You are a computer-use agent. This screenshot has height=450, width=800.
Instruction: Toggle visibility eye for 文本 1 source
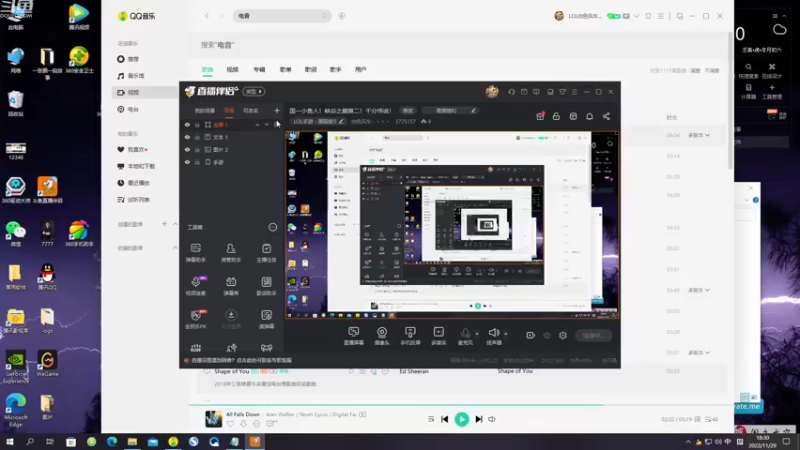187,137
